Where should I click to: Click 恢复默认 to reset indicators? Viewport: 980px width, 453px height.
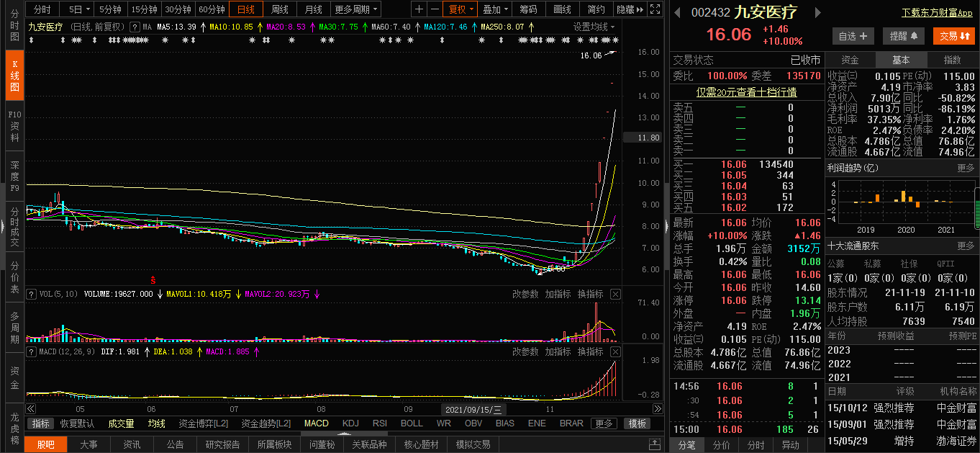coord(77,423)
